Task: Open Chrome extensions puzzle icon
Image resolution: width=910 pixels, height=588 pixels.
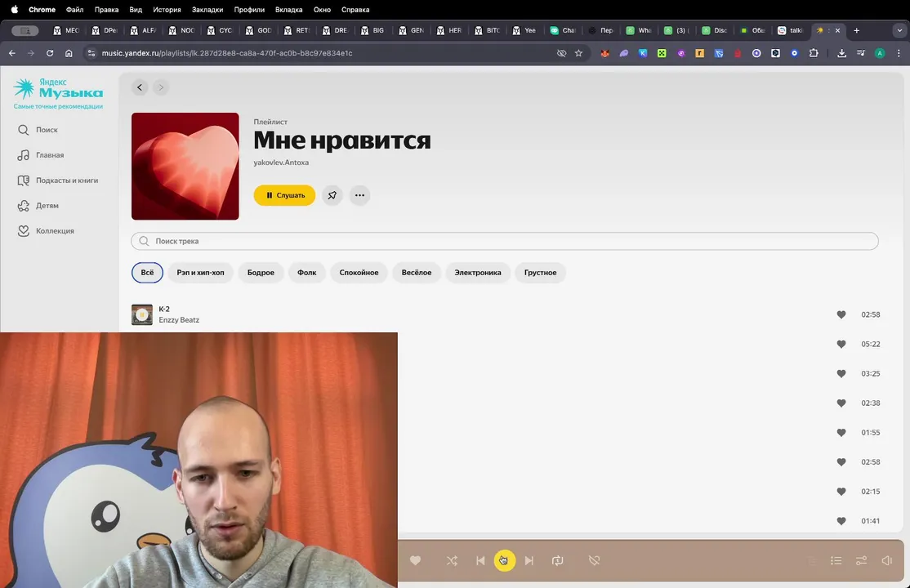Action: (814, 53)
